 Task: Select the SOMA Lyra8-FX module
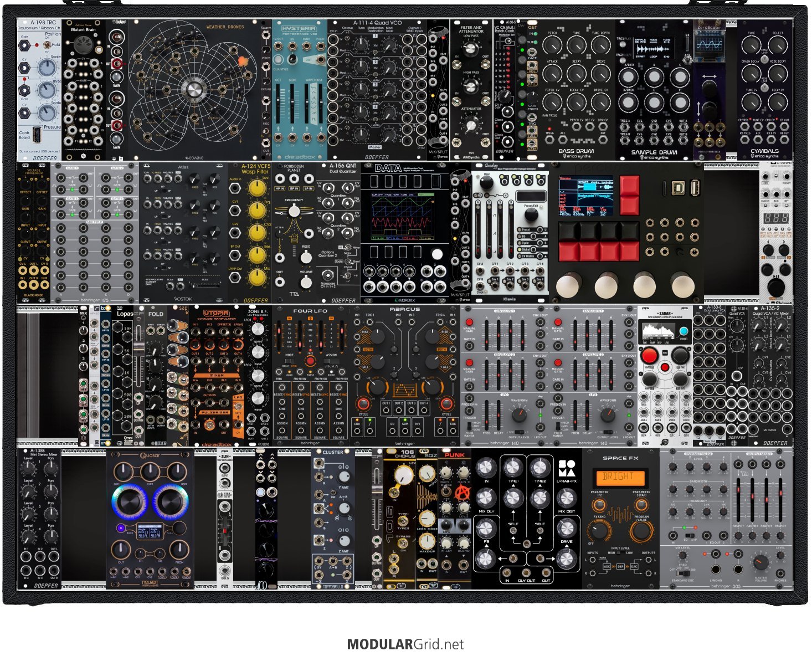[527, 518]
